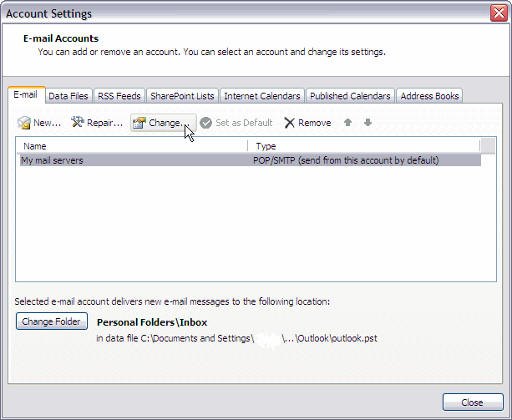The width and height of the screenshot is (512, 420).
Task: Click the outlook.pst data file path
Action: (236, 338)
